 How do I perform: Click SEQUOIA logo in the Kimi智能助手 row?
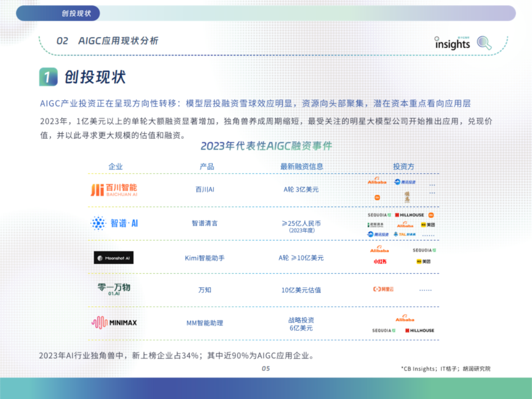[424, 250]
